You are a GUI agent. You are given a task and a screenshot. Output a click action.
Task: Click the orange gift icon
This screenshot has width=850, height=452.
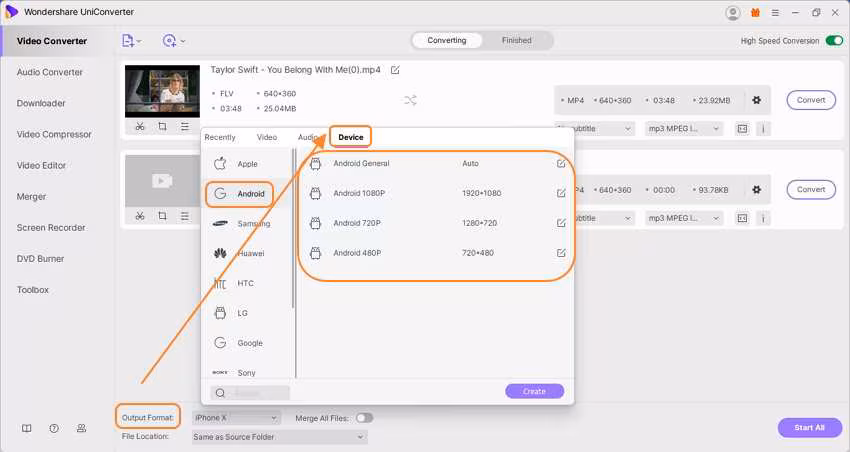pos(755,12)
